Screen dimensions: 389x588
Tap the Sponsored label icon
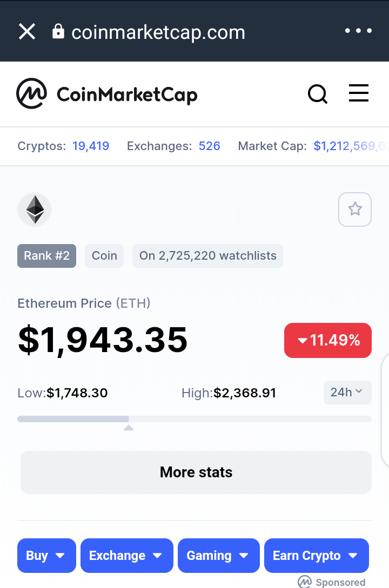[305, 582]
